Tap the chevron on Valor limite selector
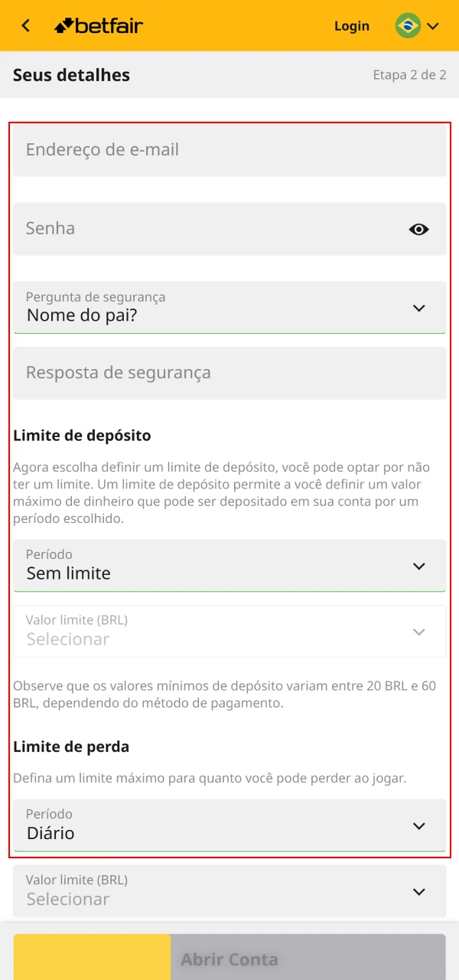 tap(418, 632)
